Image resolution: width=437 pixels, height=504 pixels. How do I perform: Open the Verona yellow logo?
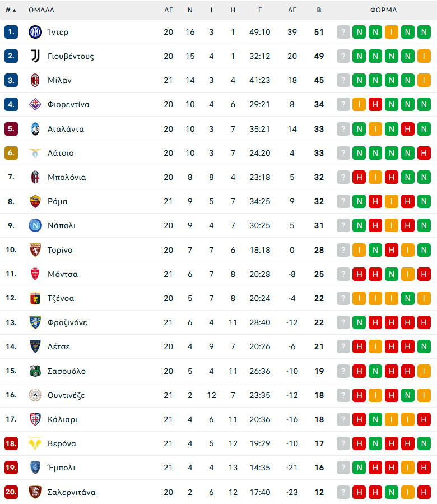pyautogui.click(x=35, y=443)
